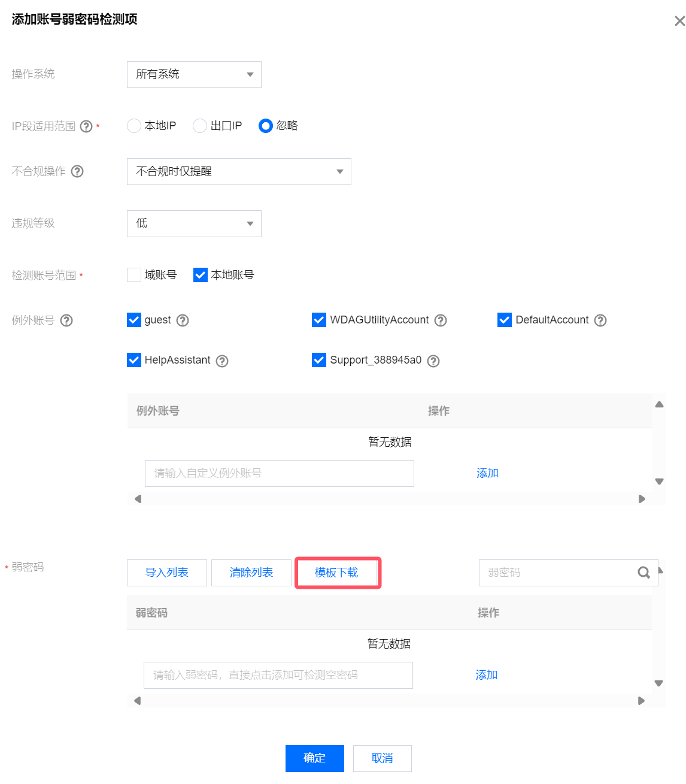Focus the 弱密码 search field
This screenshot has height=784, width=686.
(569, 573)
